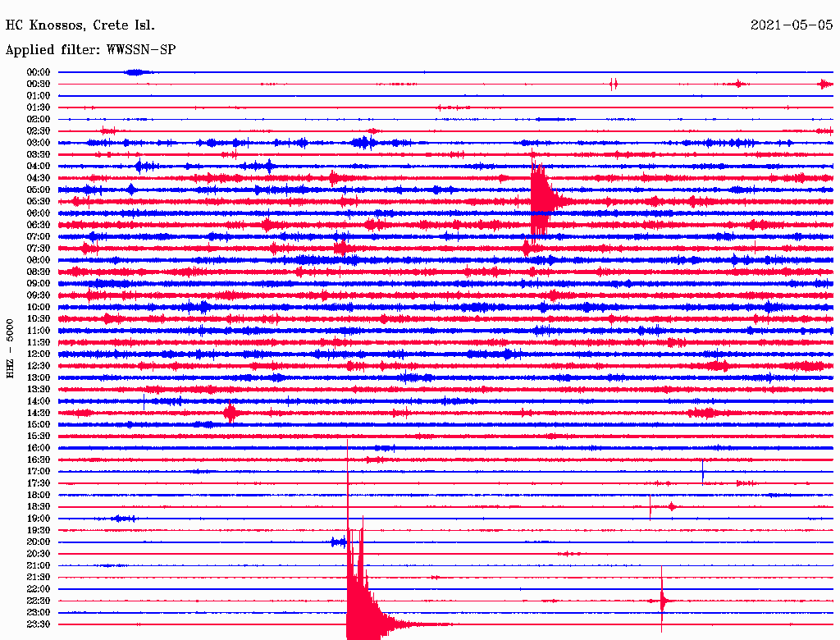
Task: Select the 10:30 time label
Action: tap(39, 318)
